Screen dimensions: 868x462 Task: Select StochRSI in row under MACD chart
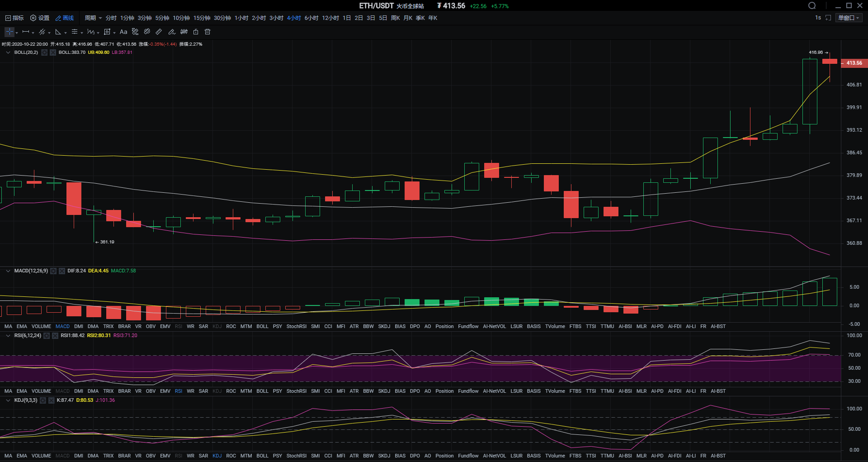click(x=297, y=326)
